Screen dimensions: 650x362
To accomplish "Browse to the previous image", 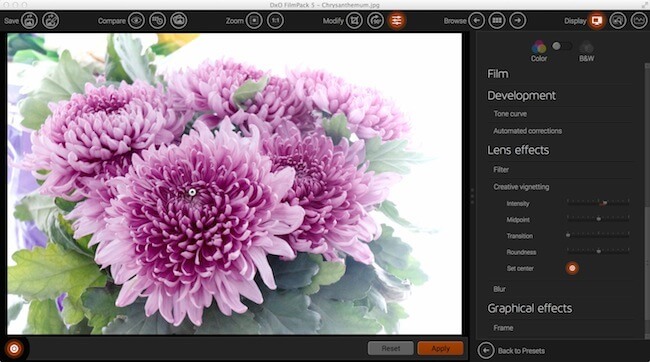I will click(476, 20).
